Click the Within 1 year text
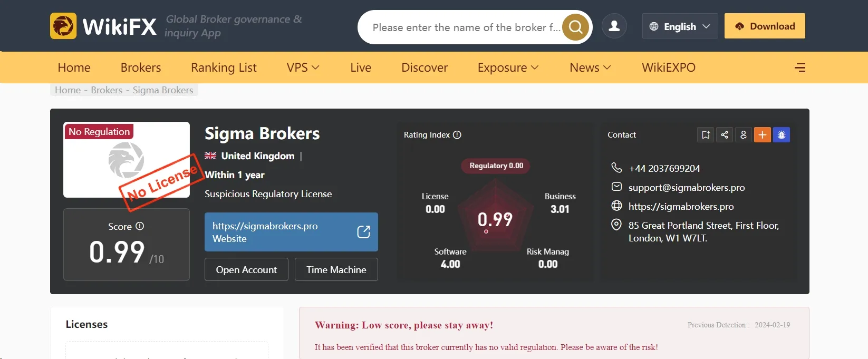This screenshot has width=868, height=359. coord(235,175)
